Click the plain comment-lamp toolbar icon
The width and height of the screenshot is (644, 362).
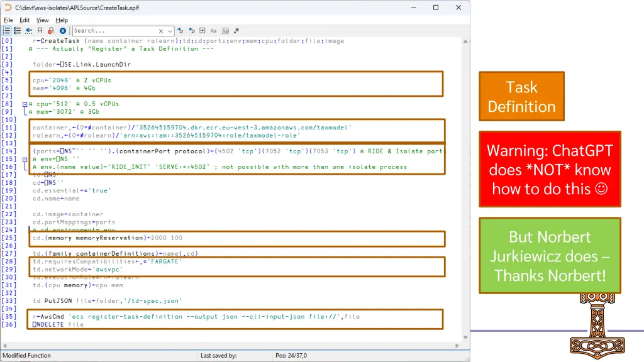(x=40, y=31)
